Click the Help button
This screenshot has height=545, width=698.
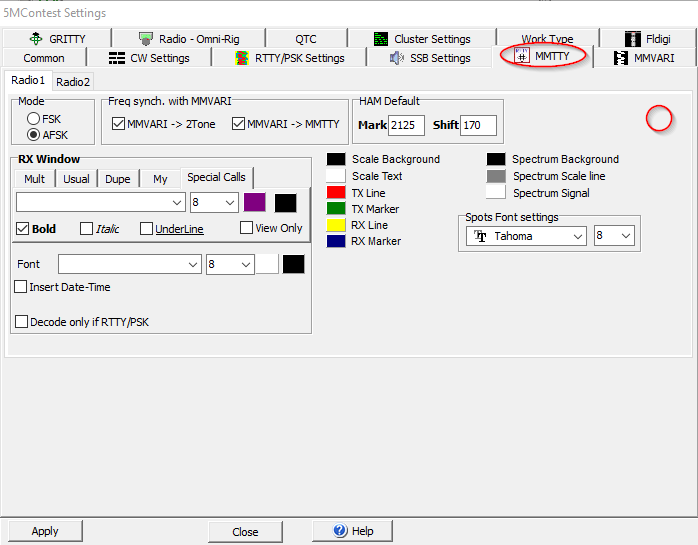click(x=352, y=531)
